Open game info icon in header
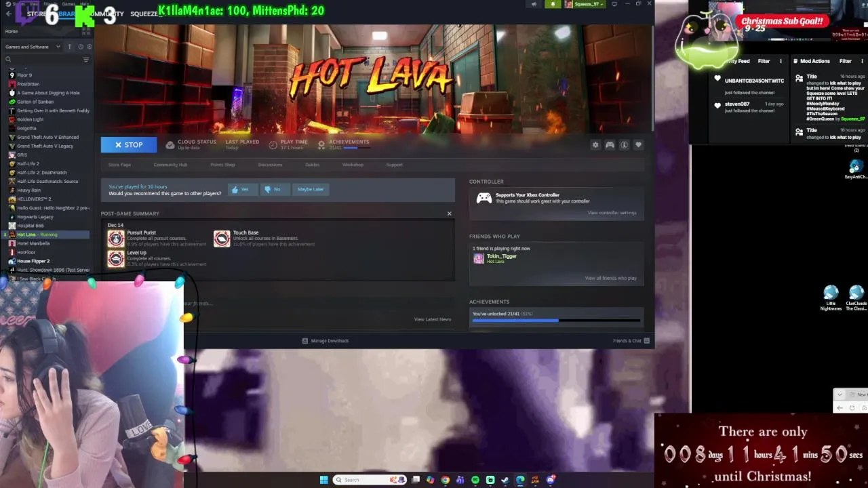Screen dimensions: 868x488 click(624, 145)
